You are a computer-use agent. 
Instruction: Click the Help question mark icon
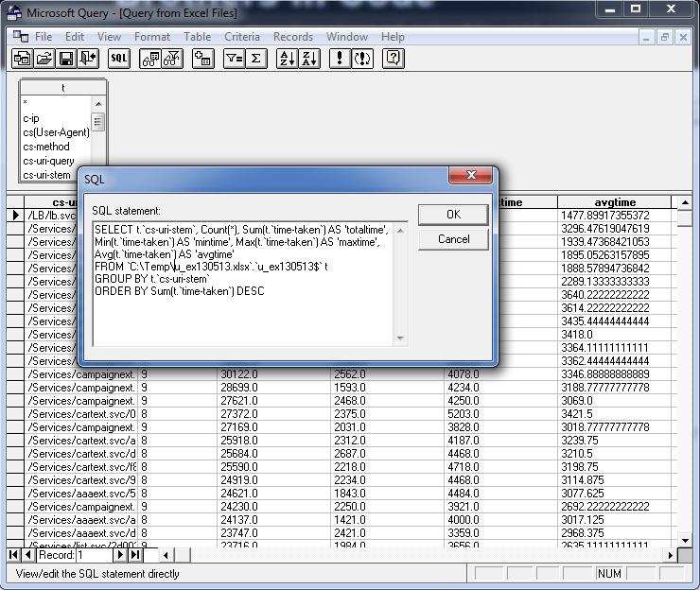pyautogui.click(x=394, y=59)
